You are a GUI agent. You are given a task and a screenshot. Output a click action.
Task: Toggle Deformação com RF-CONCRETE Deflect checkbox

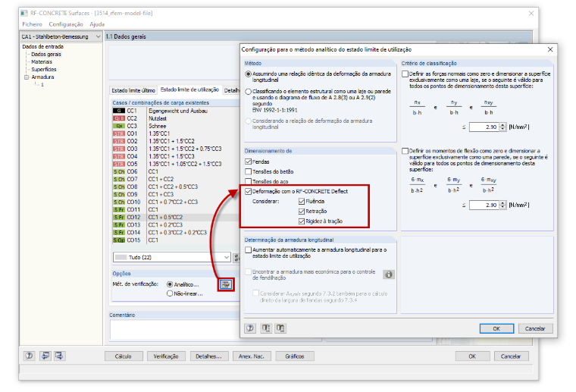(249, 191)
